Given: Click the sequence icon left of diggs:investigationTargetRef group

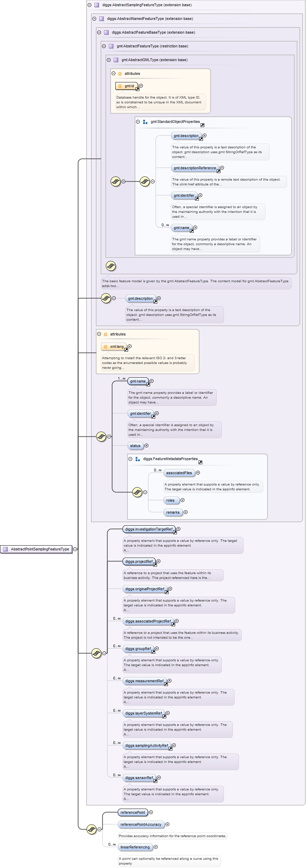Looking at the screenshot, I should [x=96, y=653].
